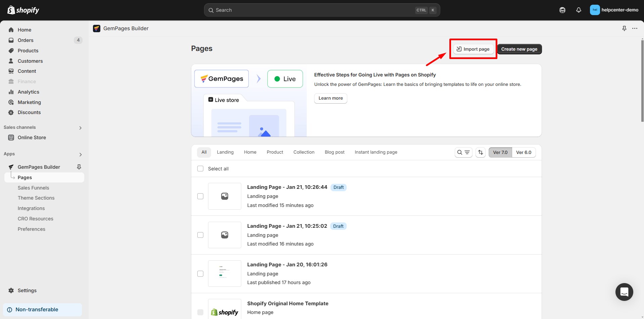Viewport: 644px width, 319px height.
Task: Click the pin icon in app header top right
Action: pyautogui.click(x=624, y=29)
